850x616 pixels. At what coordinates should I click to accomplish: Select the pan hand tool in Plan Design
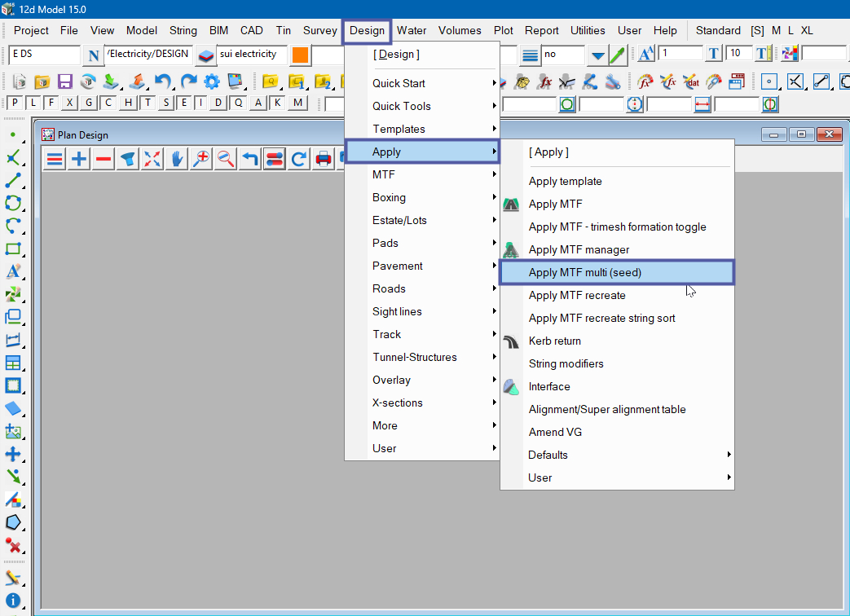click(177, 159)
